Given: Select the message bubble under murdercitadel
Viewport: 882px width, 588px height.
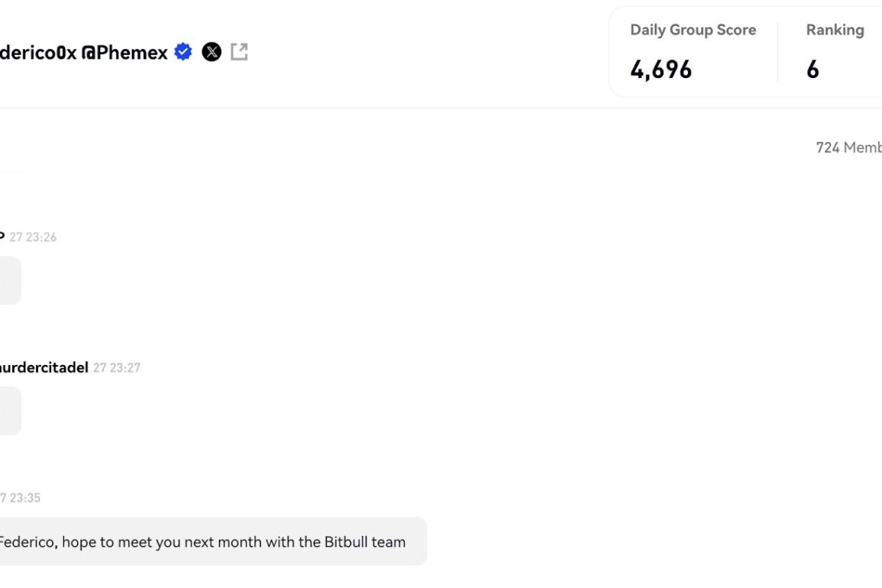Looking at the screenshot, I should [10, 411].
